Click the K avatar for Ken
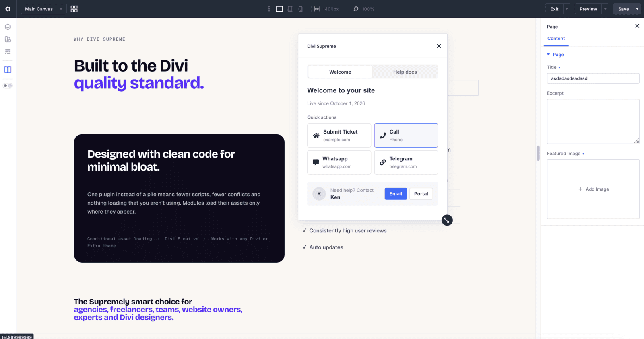Viewport: 644px width, 339px height. point(319,194)
